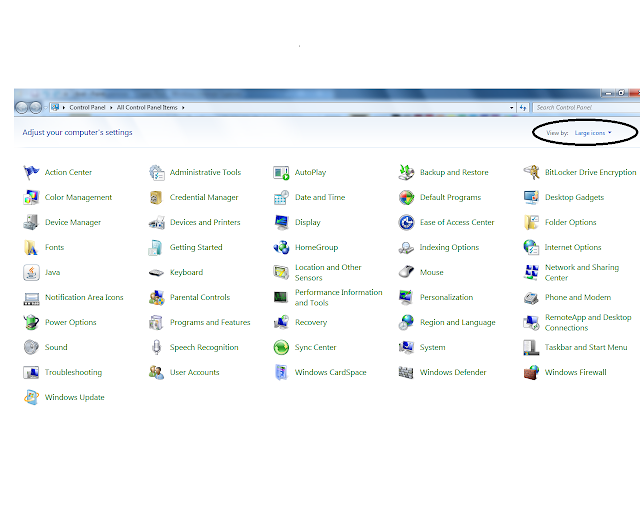This screenshot has width=640, height=512.
Task: Click the Color Management icon
Action: (x=31, y=198)
